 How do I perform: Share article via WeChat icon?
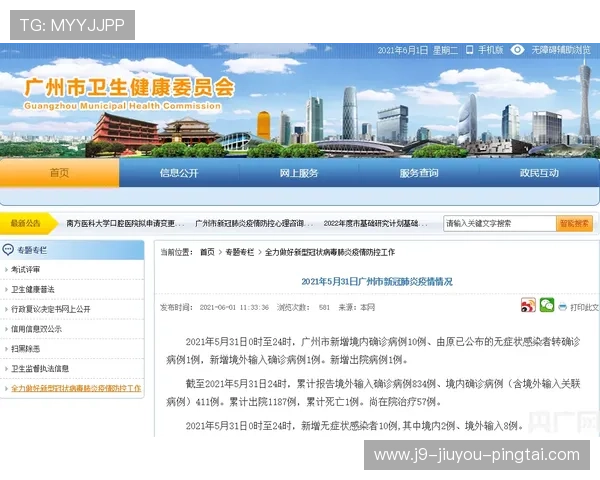click(x=547, y=305)
